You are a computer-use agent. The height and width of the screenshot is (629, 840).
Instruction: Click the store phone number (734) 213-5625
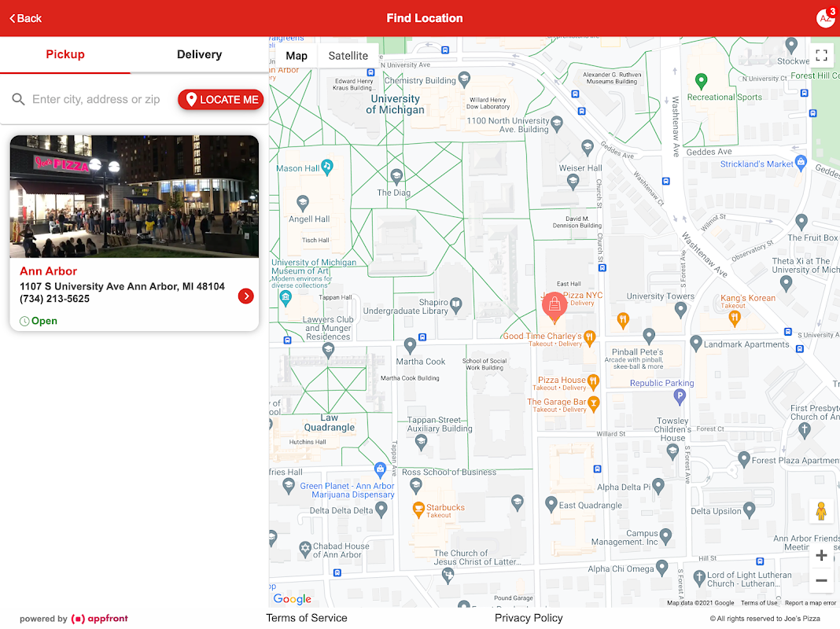pyautogui.click(x=54, y=299)
